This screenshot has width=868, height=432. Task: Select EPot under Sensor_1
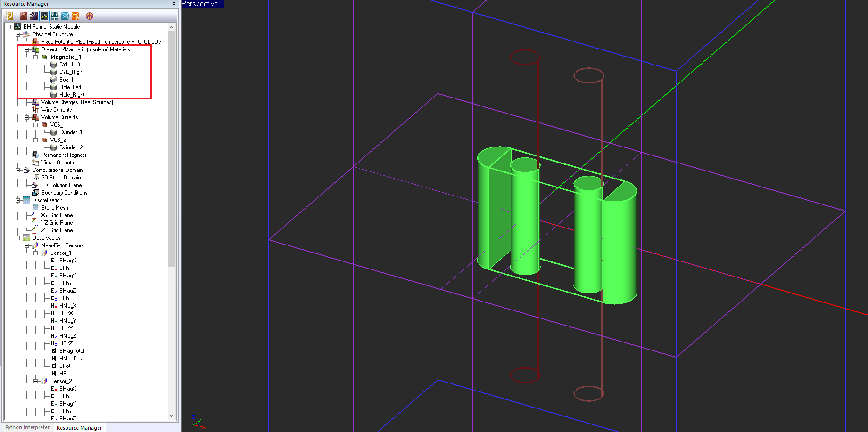click(x=65, y=366)
